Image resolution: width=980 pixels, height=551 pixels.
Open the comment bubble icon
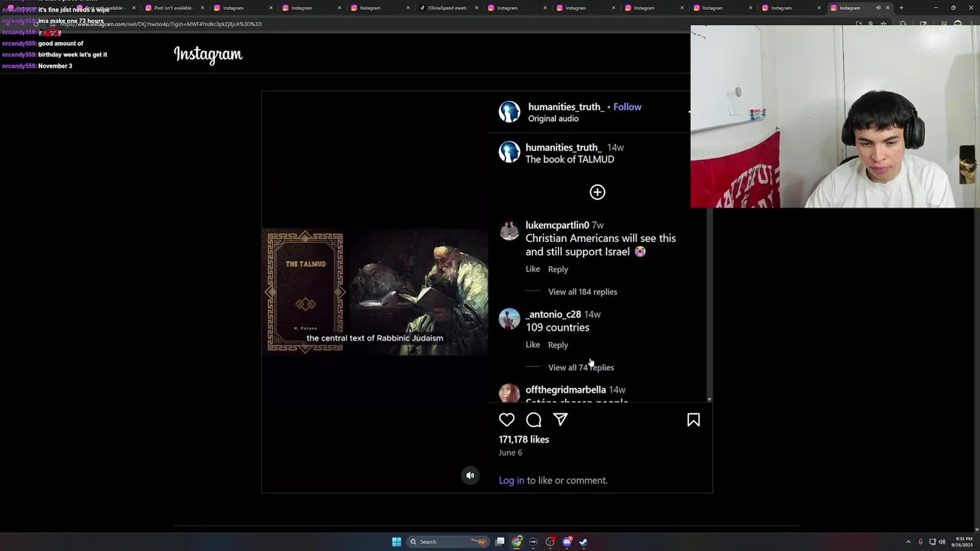[x=534, y=419]
